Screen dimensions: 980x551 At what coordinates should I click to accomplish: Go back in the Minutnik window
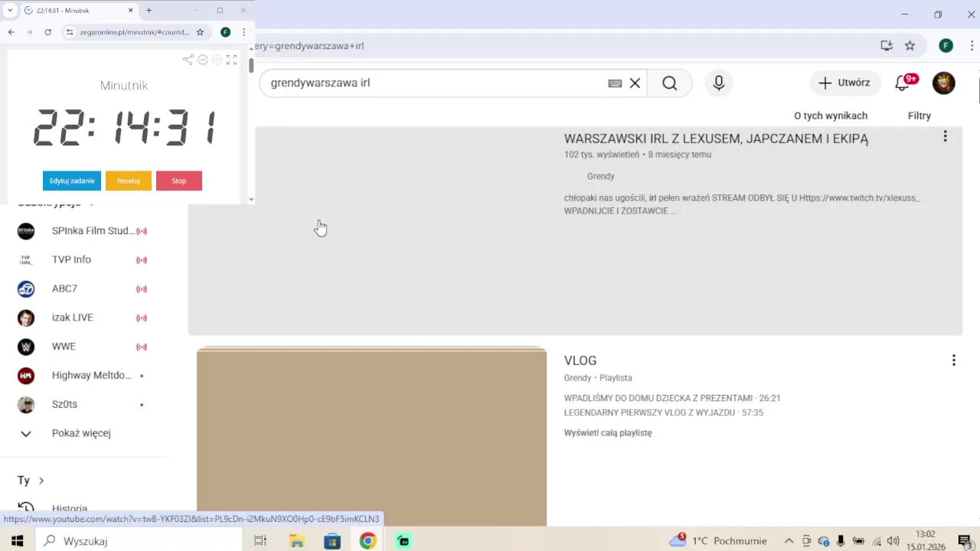coord(11,32)
